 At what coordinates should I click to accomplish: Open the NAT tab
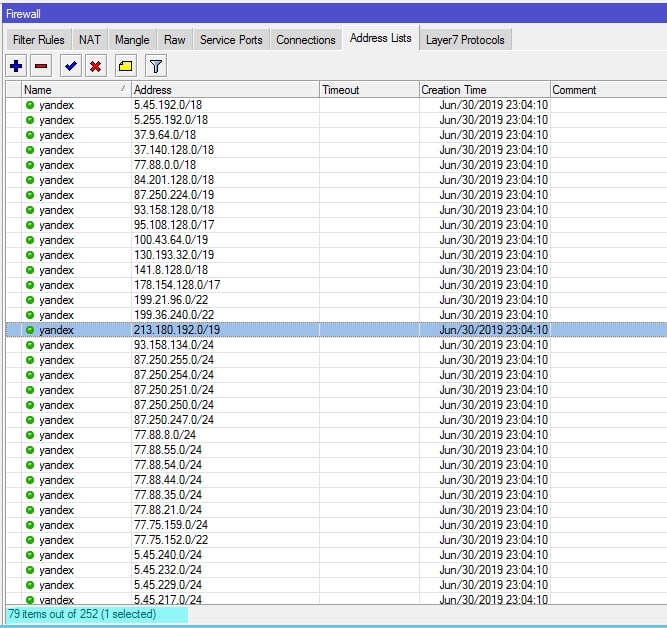click(x=90, y=40)
